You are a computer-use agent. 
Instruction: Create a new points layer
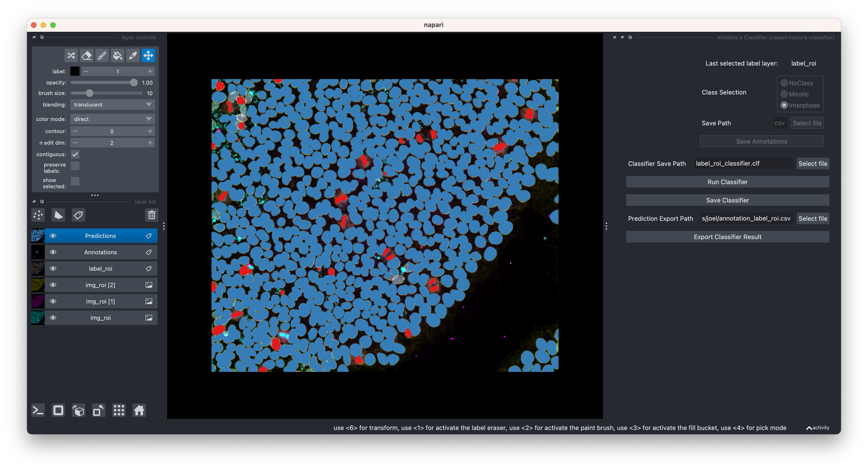click(x=38, y=215)
